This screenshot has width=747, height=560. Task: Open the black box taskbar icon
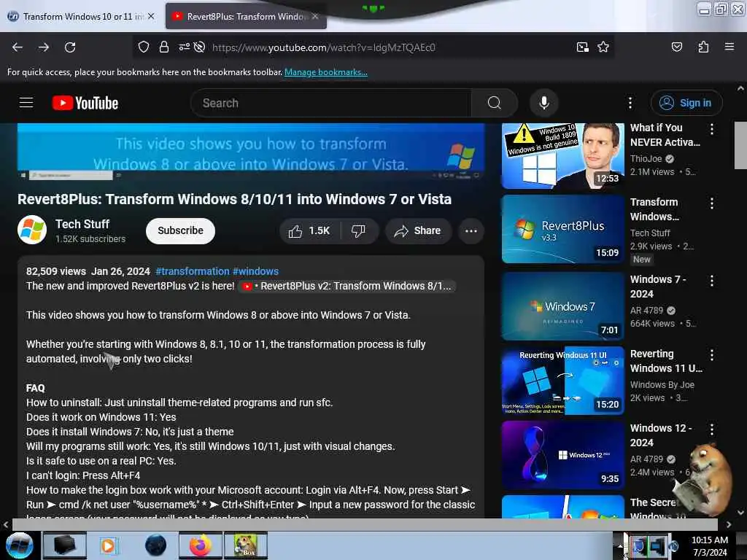(65, 545)
